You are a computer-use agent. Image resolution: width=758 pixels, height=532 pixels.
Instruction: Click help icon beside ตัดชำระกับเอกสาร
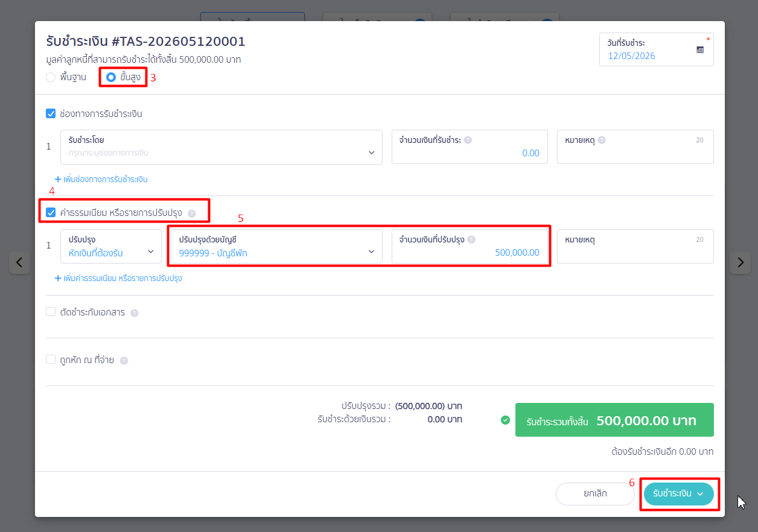point(135,313)
